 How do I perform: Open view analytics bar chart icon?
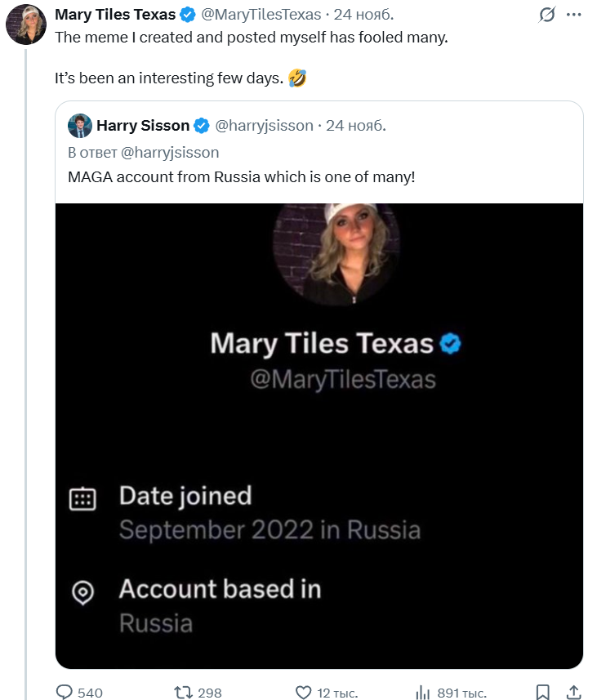(x=422, y=693)
